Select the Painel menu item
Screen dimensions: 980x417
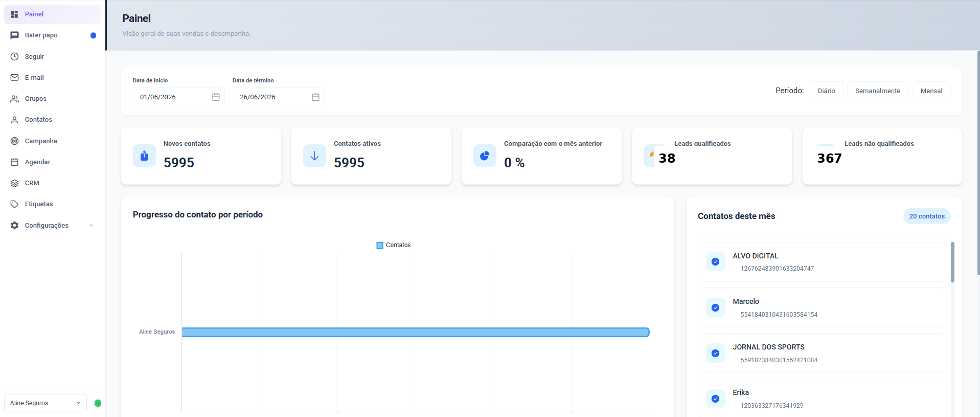tap(52, 14)
